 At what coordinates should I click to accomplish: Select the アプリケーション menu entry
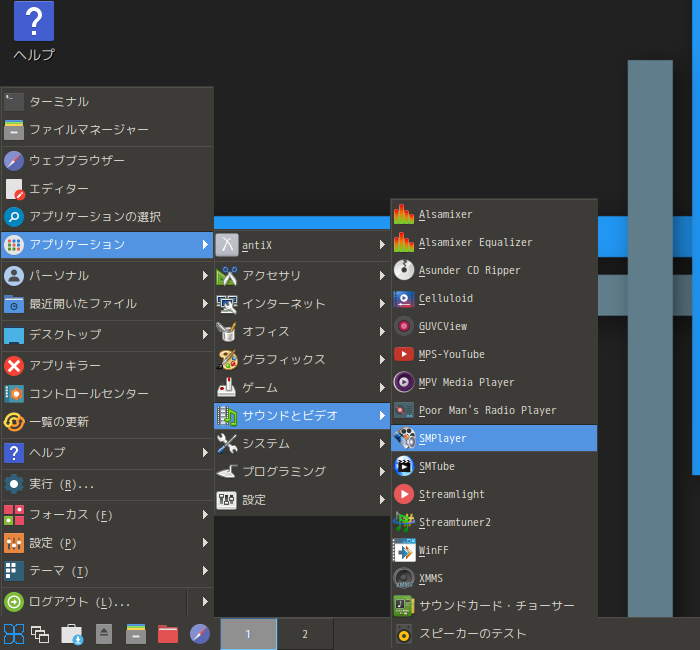tap(107, 245)
